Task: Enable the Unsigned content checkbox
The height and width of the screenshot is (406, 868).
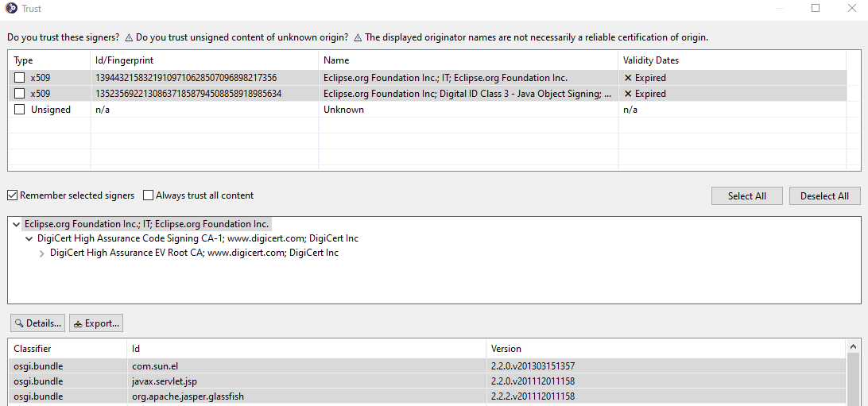Action: point(20,110)
